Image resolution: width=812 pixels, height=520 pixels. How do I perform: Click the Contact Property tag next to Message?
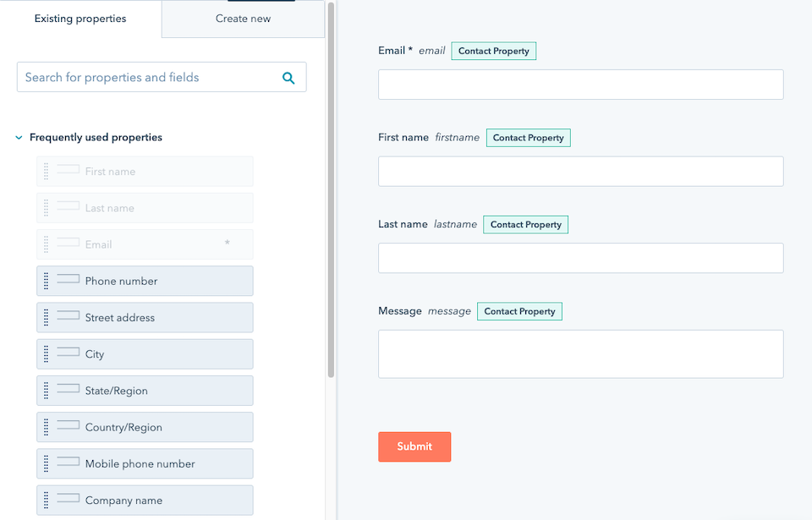(519, 311)
